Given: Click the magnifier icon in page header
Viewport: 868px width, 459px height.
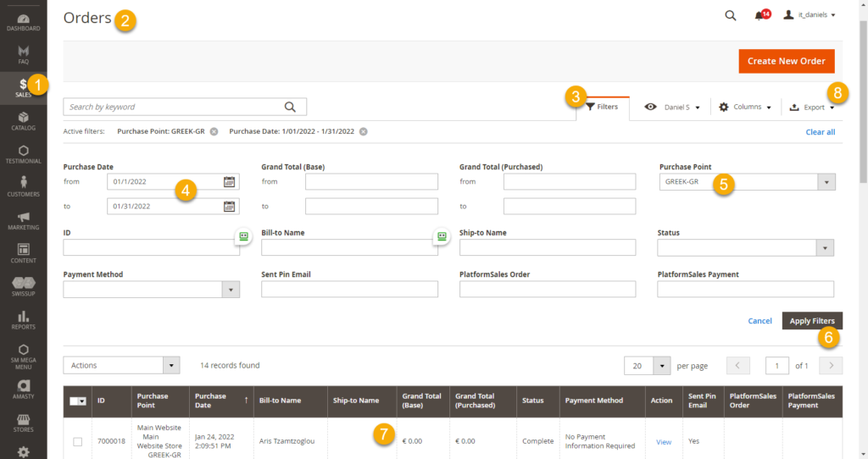Looking at the screenshot, I should [731, 15].
